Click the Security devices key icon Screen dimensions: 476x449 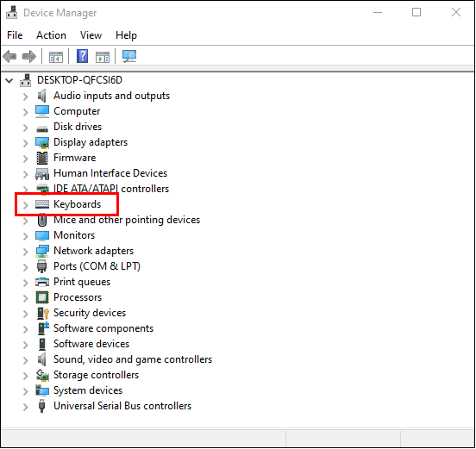point(42,313)
